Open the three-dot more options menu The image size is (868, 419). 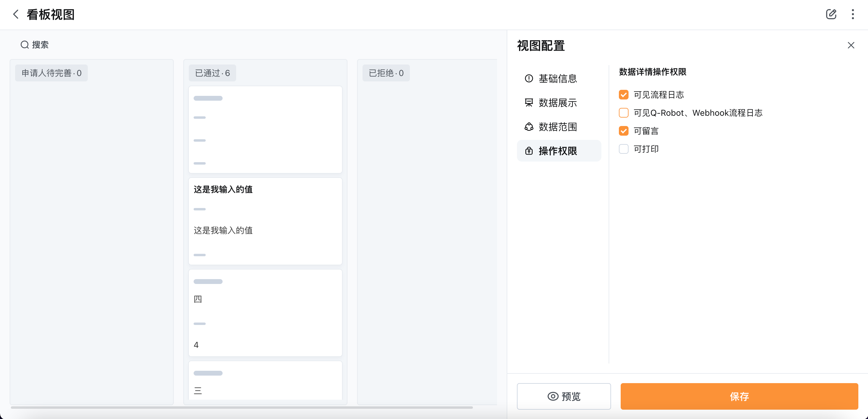[853, 14]
